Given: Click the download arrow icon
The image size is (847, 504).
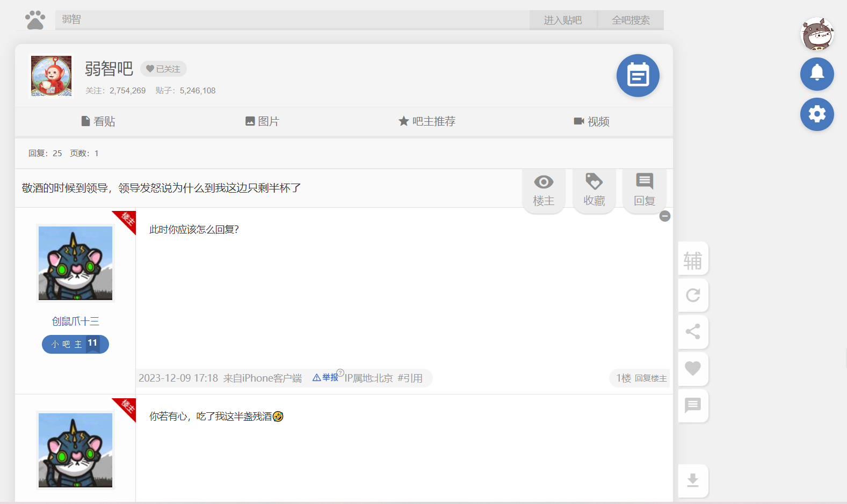Looking at the screenshot, I should pos(693,480).
